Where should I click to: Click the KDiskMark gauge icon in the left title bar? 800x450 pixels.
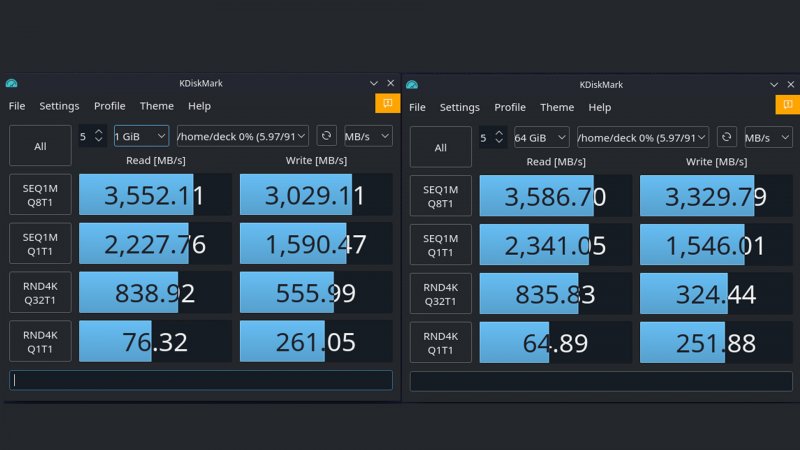click(11, 84)
